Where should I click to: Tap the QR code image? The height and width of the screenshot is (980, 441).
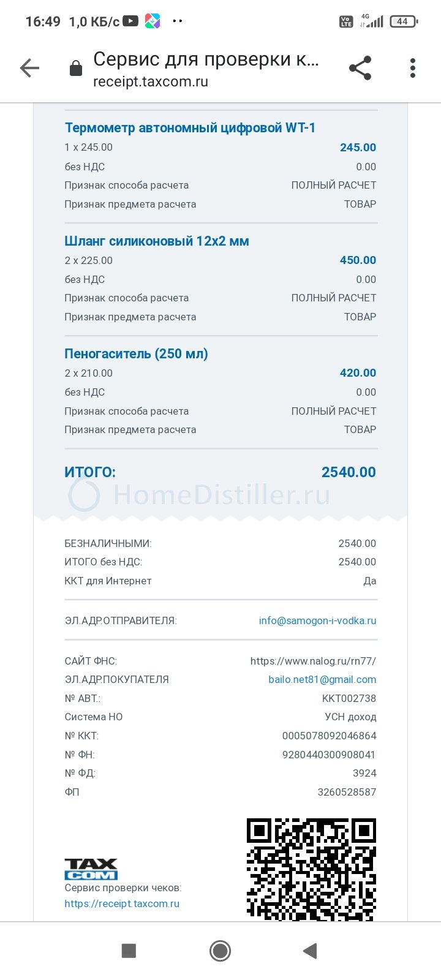pyautogui.click(x=311, y=869)
